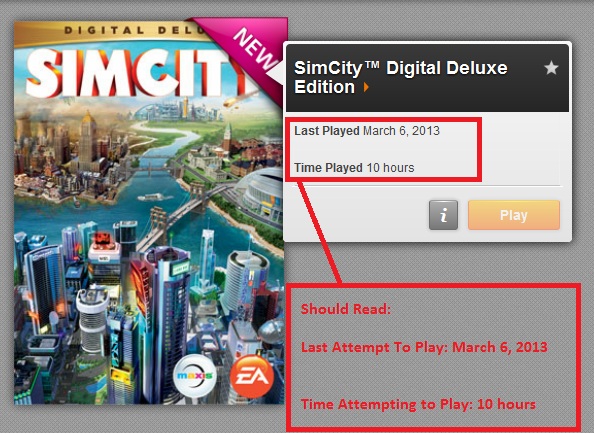Click the EA logo on cover

tap(252, 376)
